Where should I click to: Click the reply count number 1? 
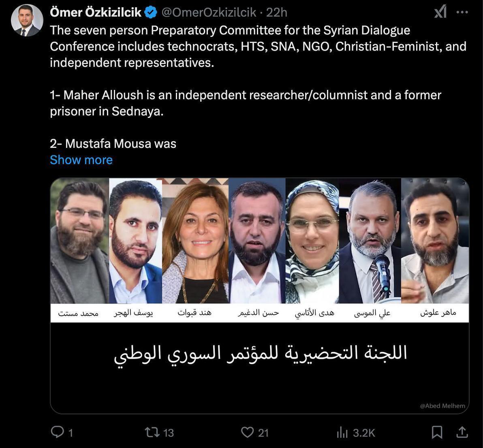pos(71,433)
